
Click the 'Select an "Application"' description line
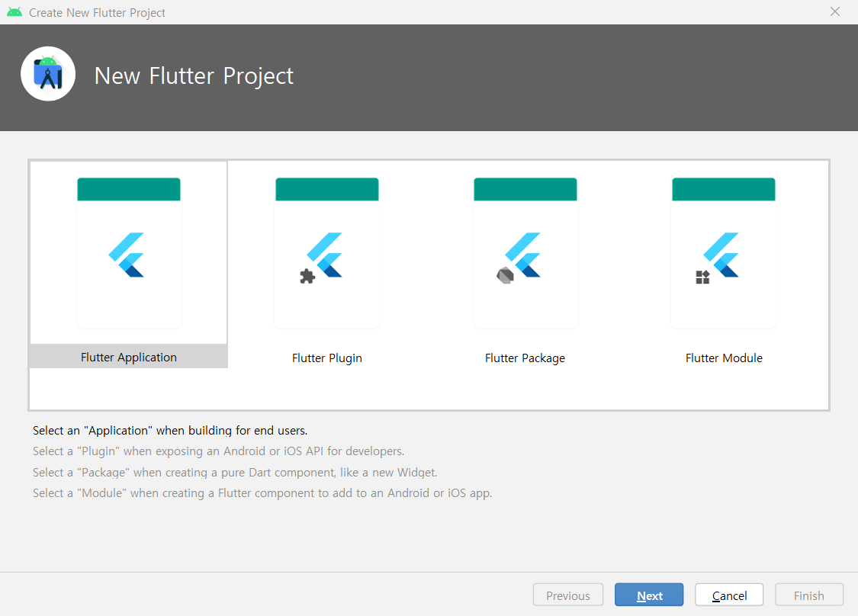pos(170,431)
